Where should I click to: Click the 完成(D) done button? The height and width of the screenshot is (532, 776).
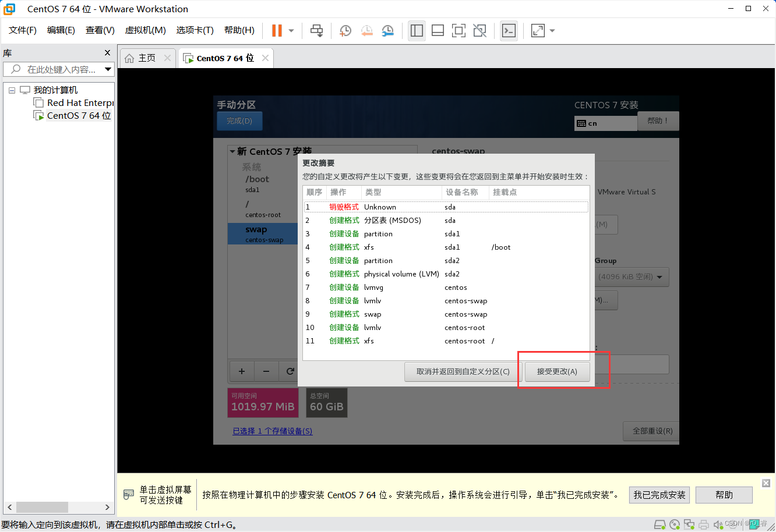239,121
